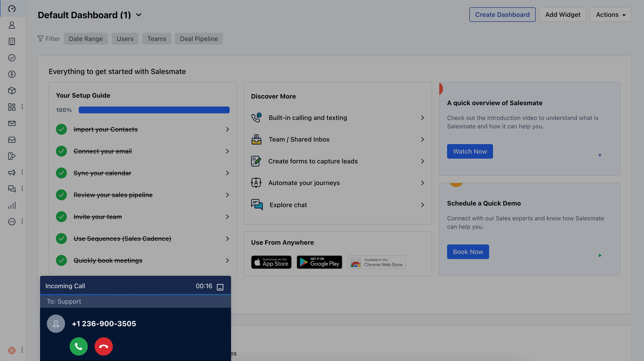Click the Watch Now button

click(x=470, y=151)
